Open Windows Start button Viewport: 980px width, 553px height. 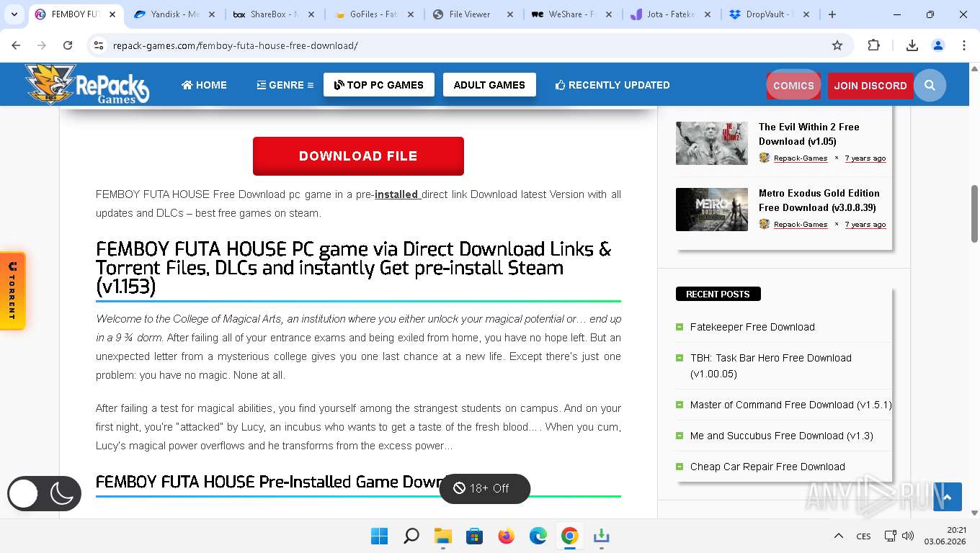[x=379, y=536]
